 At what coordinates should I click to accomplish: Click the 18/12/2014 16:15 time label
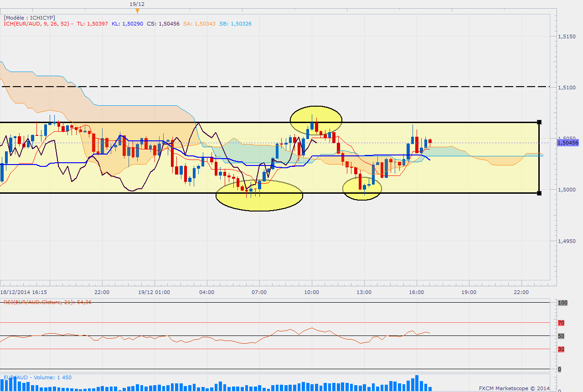point(23,292)
